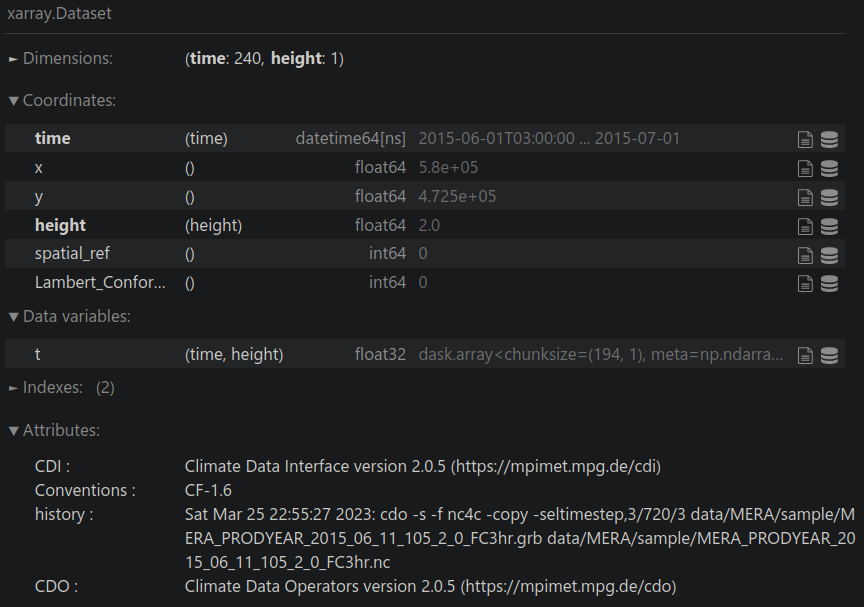Show data repr icon for y coordinate
The height and width of the screenshot is (607, 864).
pyautogui.click(x=829, y=197)
